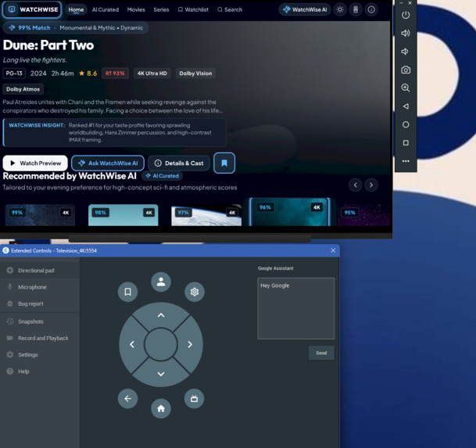Click Ask WatchWise AI button
The height and width of the screenshot is (448, 476).
(x=108, y=163)
